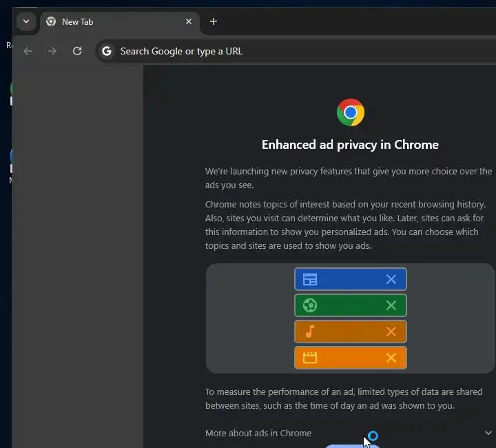This screenshot has width=496, height=448.
Task: Focus the Search Google or type a URL field
Action: tap(296, 51)
